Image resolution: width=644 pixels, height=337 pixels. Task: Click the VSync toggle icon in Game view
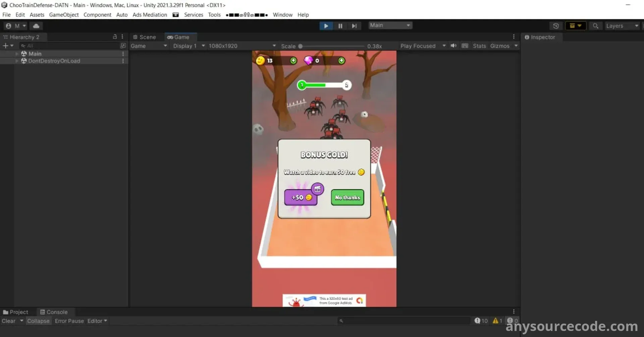click(465, 46)
